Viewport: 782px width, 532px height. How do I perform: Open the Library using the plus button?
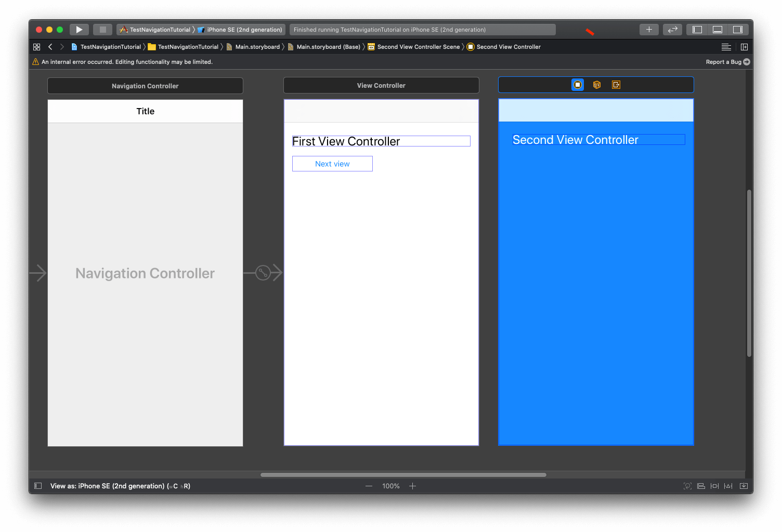pos(648,29)
